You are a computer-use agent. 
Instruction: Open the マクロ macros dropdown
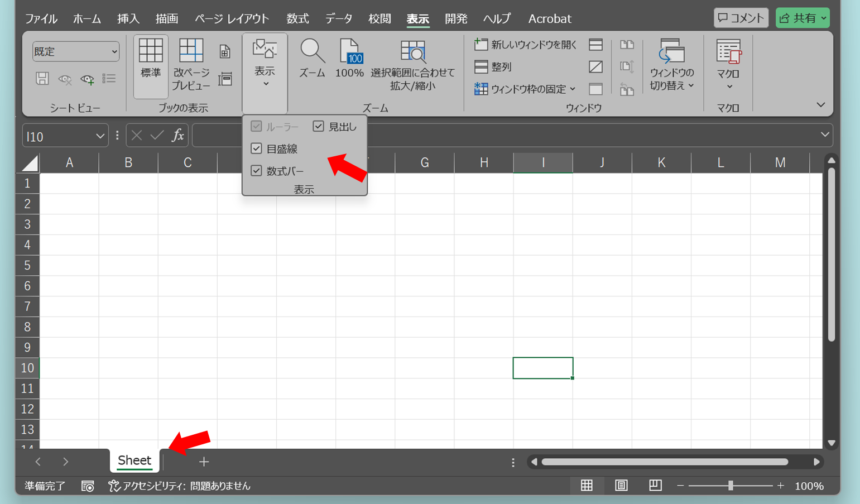[728, 65]
